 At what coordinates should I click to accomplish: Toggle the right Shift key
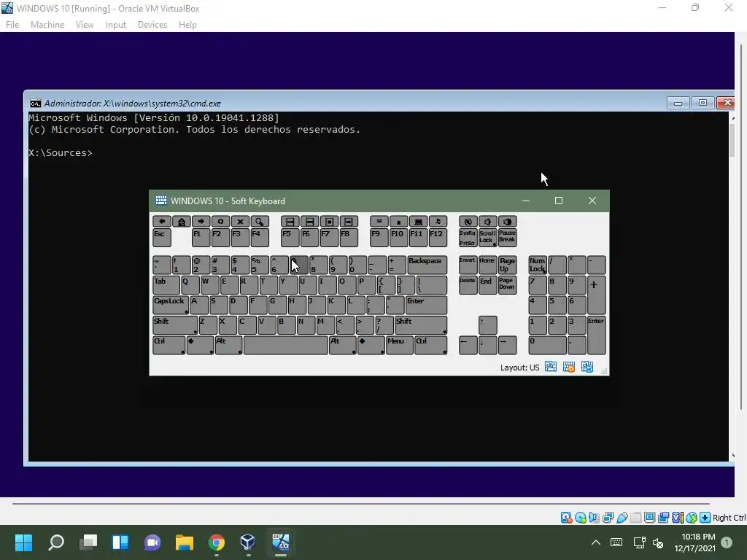(421, 325)
